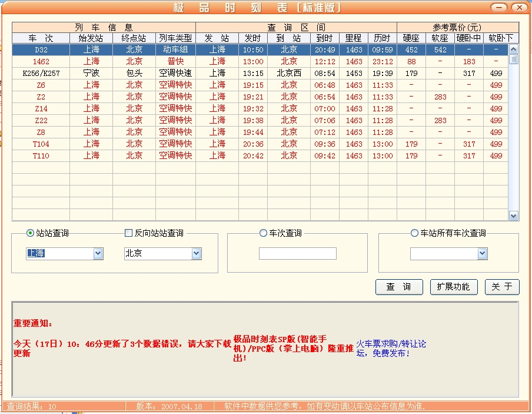Click the 包头 terminal station cell

click(x=134, y=74)
